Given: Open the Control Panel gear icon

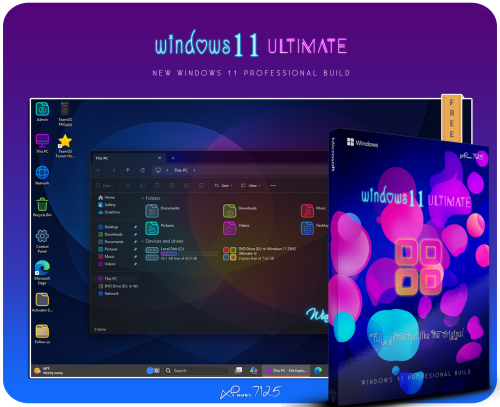Looking at the screenshot, I should (42, 241).
